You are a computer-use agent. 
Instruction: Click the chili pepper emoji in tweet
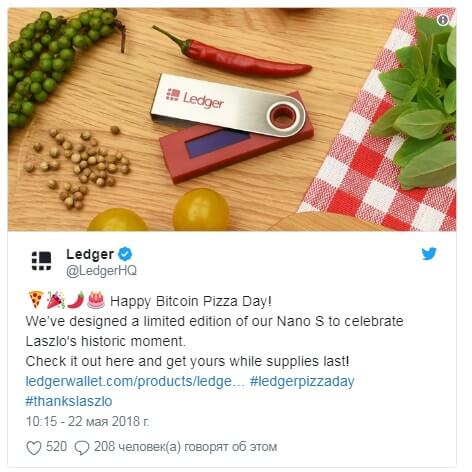point(76,300)
